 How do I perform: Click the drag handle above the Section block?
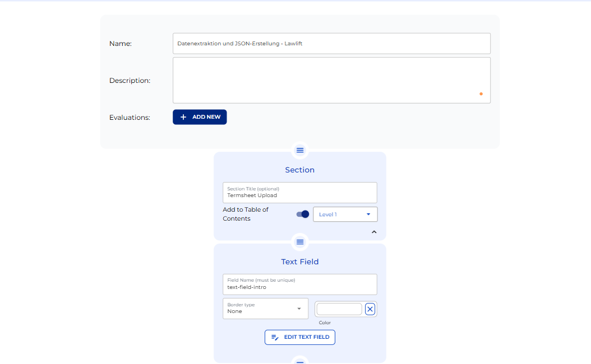pos(300,150)
